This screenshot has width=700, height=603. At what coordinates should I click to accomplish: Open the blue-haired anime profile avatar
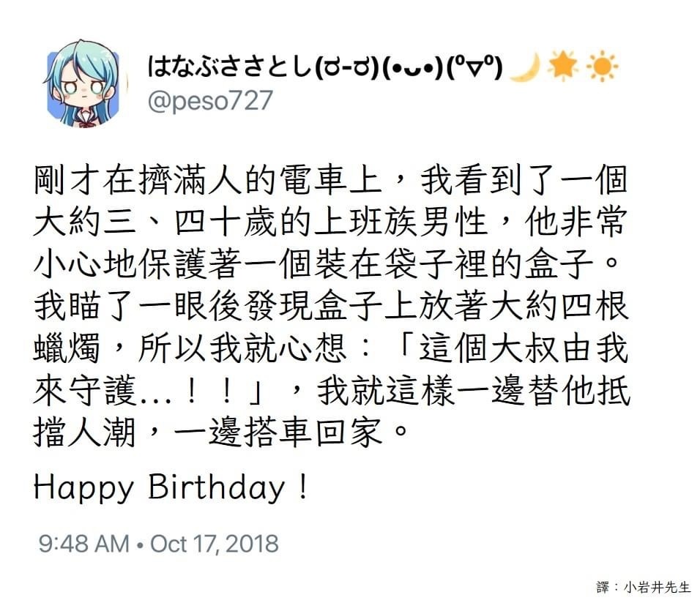83,84
